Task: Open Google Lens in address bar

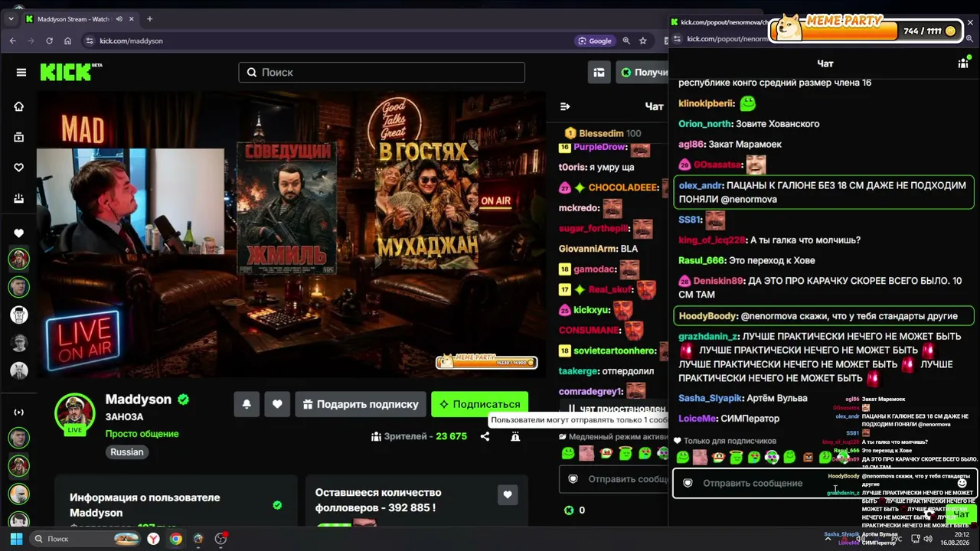Action: 595,41
